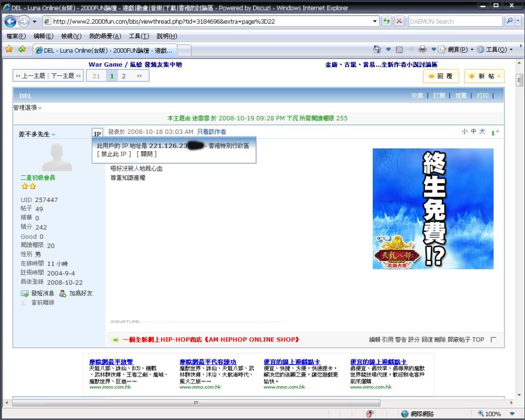
Task: Open the 檢視(V) menu
Action: (x=71, y=36)
